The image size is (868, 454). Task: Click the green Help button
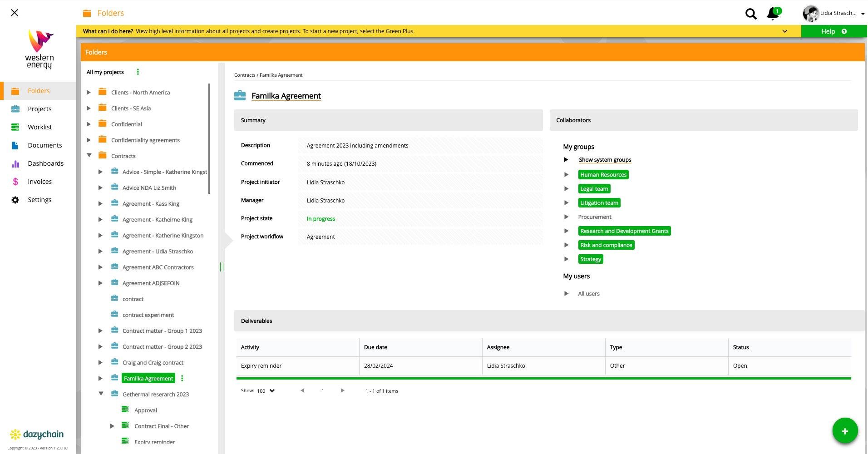833,31
